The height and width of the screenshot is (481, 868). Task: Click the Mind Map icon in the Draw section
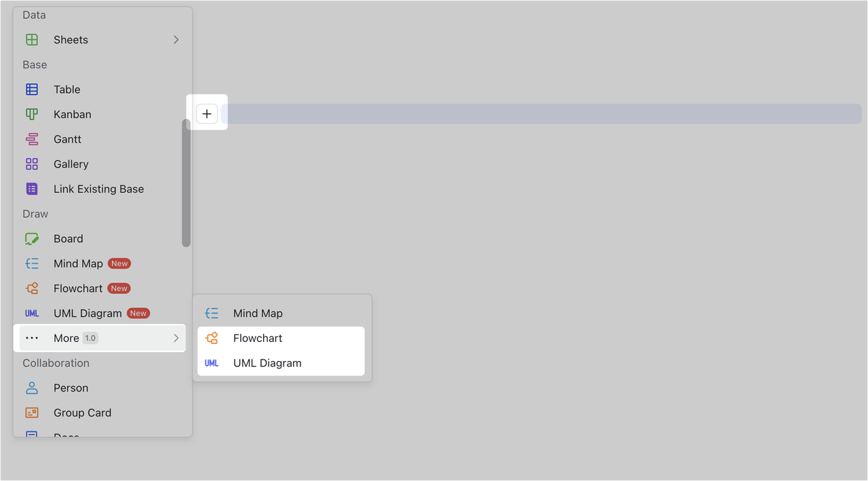[x=31, y=263]
